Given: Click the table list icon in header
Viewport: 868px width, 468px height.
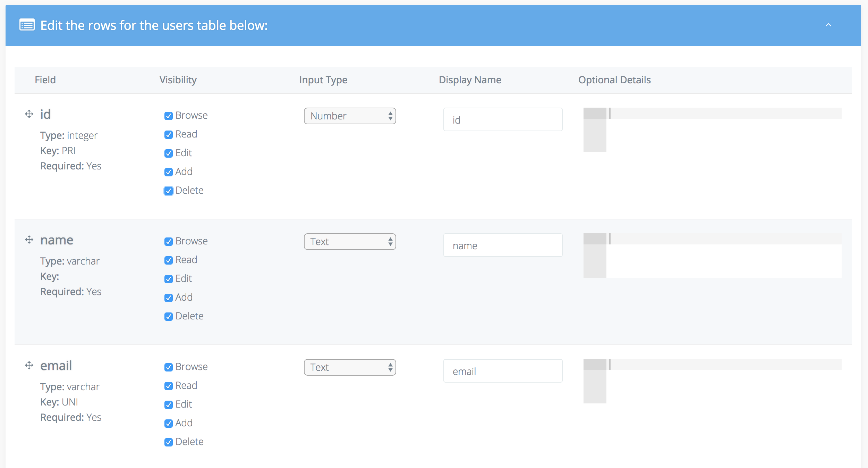Looking at the screenshot, I should click(27, 25).
